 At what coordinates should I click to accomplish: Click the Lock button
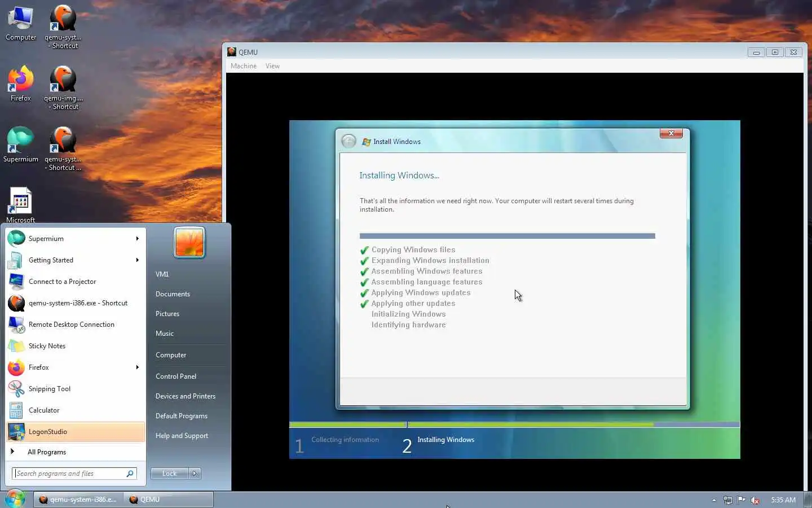[169, 474]
